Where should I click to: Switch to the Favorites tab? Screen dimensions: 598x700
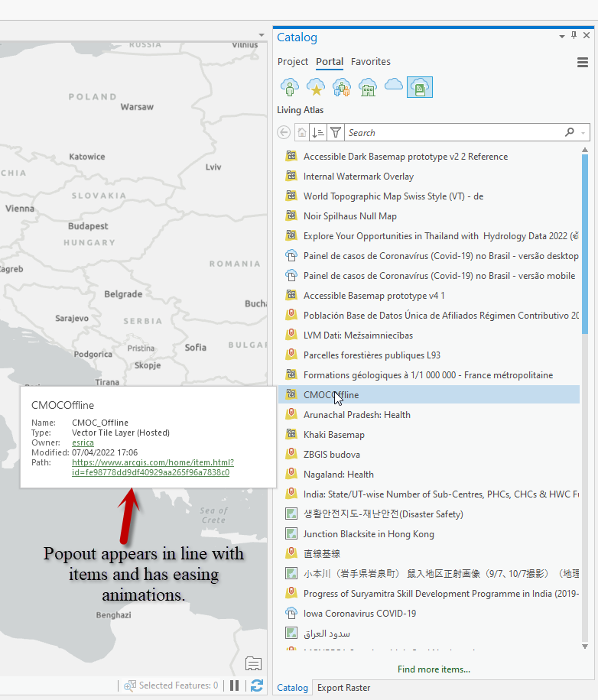point(371,62)
